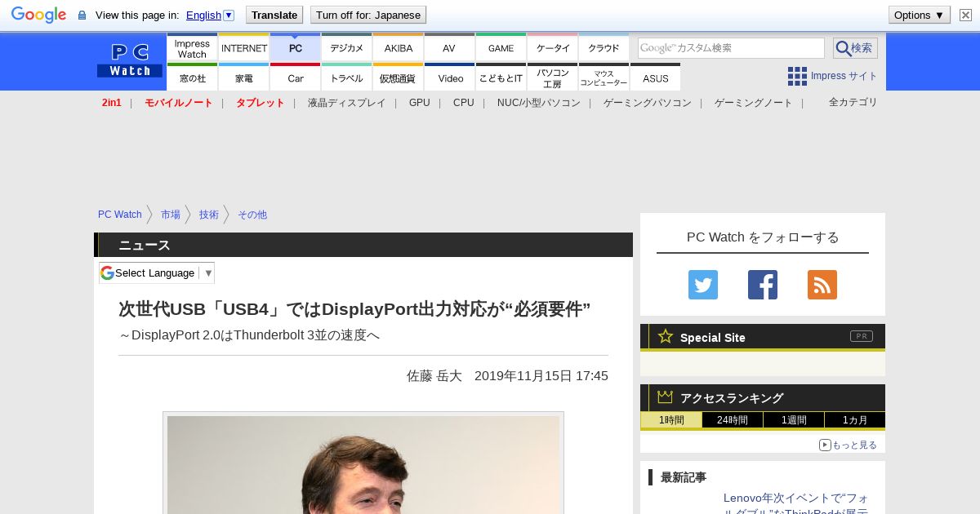Viewport: 980px width, 514px height.
Task: Open the 窓の杜 site tab
Action: 192,78
